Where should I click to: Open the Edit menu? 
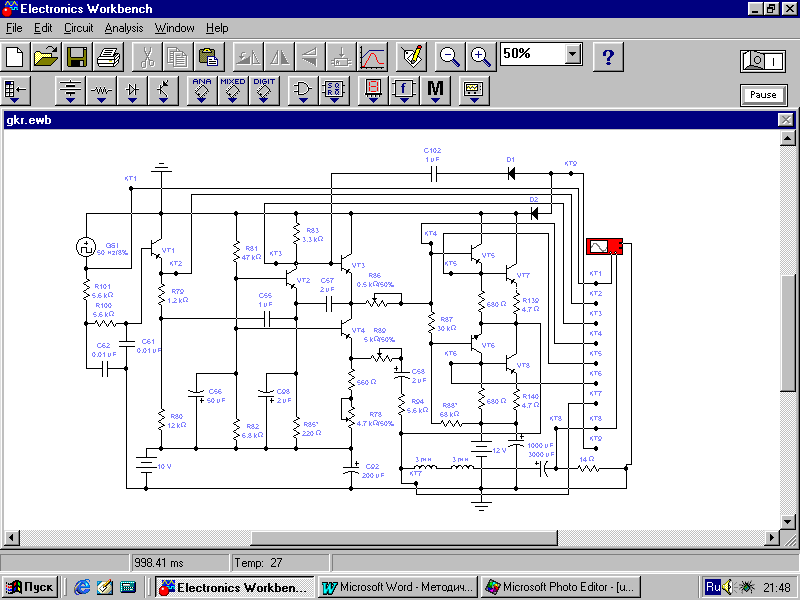pyautogui.click(x=43, y=28)
